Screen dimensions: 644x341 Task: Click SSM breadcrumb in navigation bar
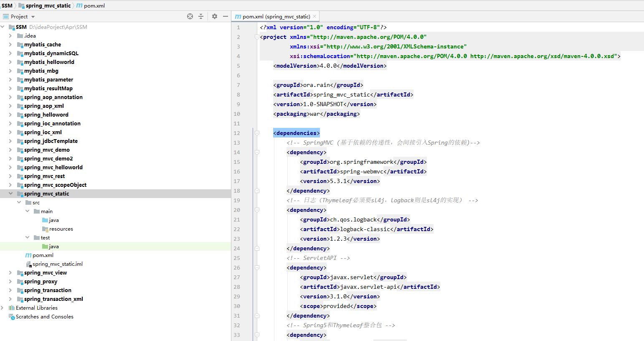[7, 5]
